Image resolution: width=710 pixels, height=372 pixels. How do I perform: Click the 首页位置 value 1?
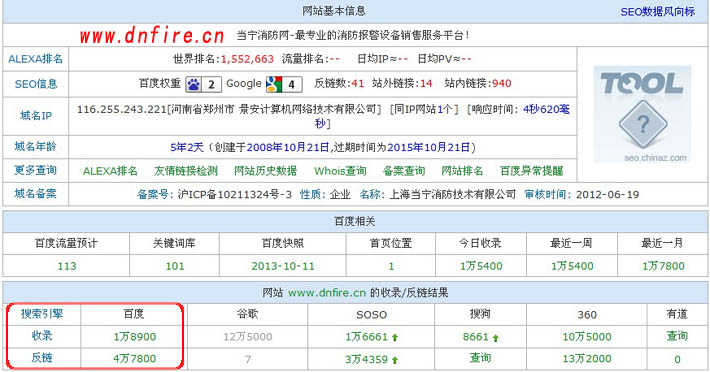click(x=391, y=266)
